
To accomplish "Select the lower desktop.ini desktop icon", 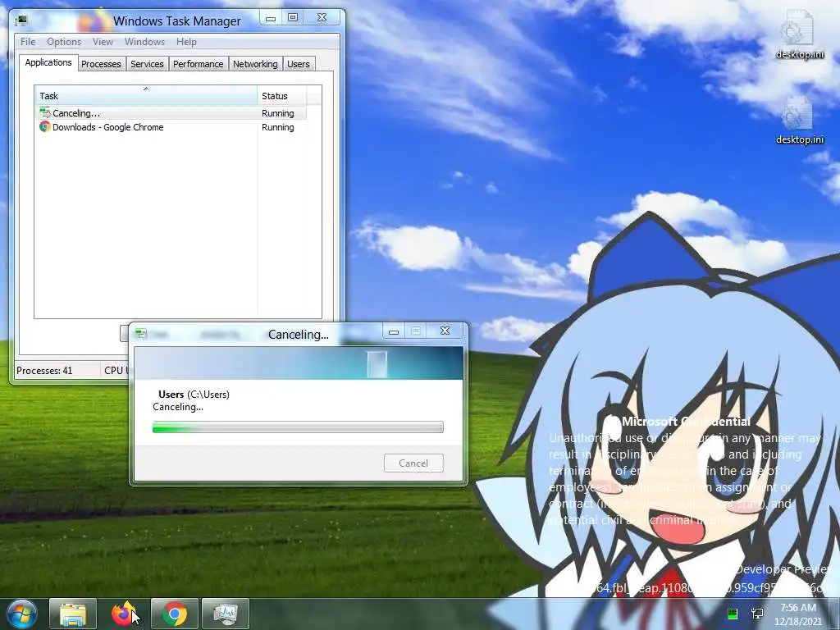I will coord(799,120).
